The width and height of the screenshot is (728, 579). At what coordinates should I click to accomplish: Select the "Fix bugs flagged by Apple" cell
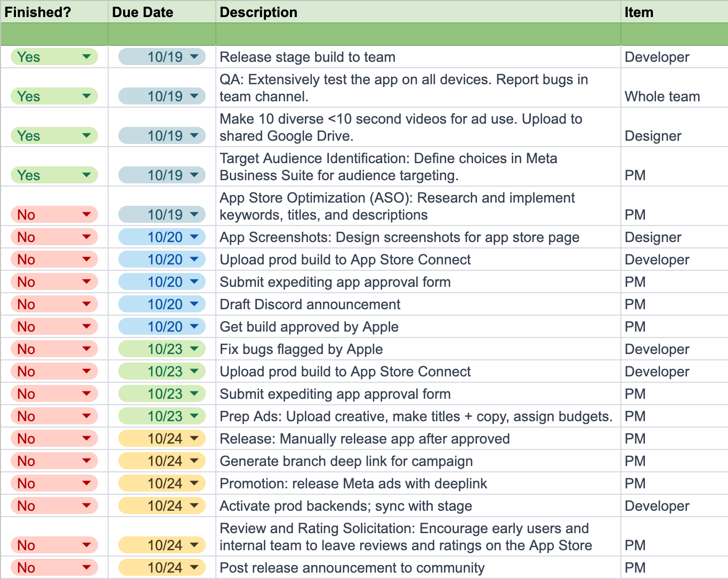[418, 349]
